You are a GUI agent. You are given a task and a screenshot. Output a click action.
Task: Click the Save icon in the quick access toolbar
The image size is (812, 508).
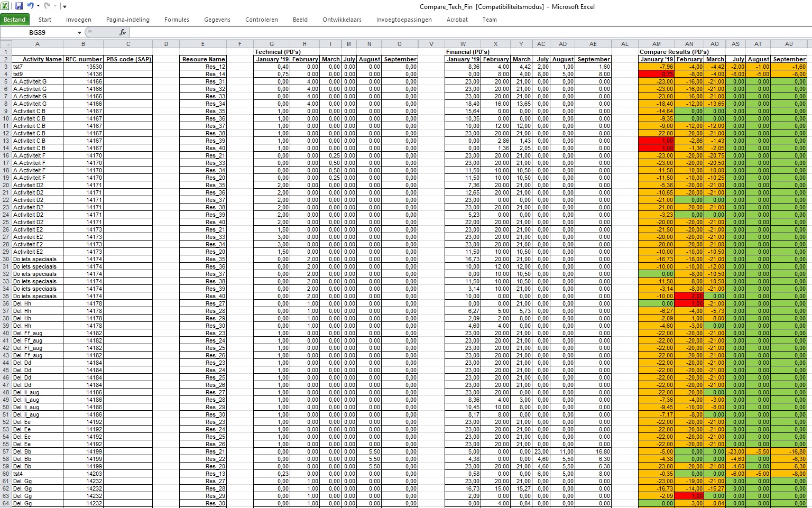19,6
